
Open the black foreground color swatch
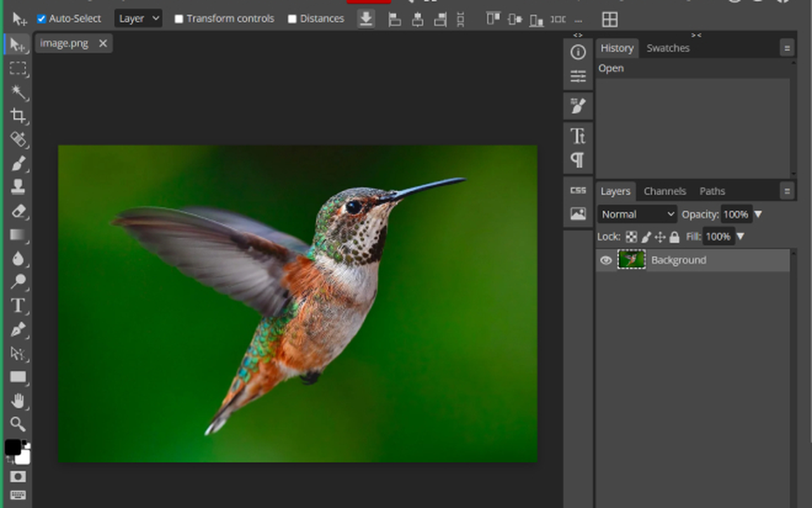pyautogui.click(x=13, y=447)
